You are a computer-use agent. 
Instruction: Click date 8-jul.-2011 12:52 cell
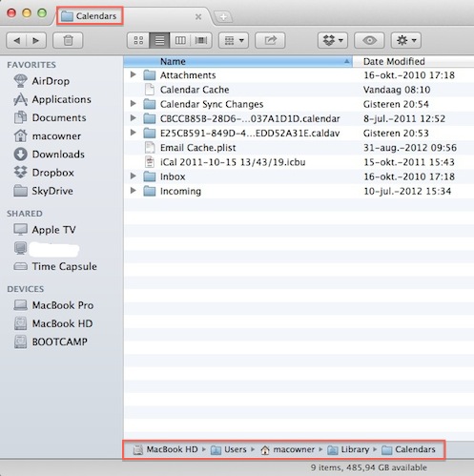[x=404, y=118]
